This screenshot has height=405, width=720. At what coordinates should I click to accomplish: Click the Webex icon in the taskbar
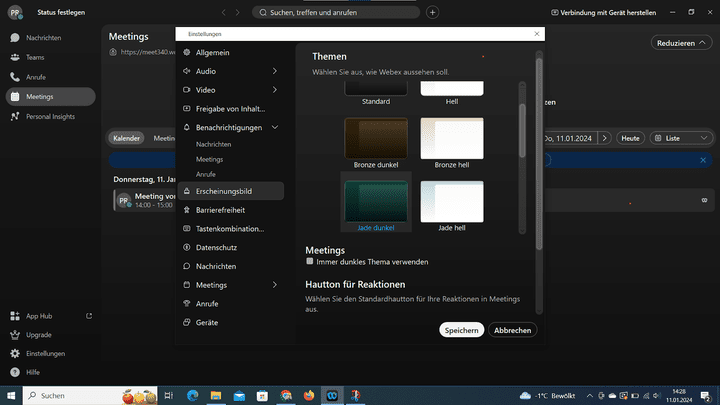[332, 395]
